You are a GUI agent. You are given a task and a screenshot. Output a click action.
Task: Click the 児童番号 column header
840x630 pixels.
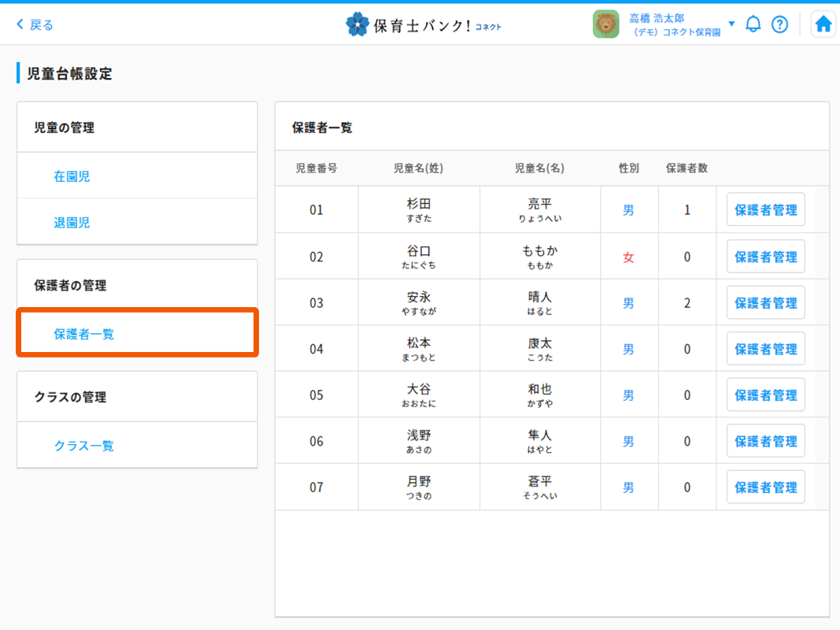click(x=316, y=168)
